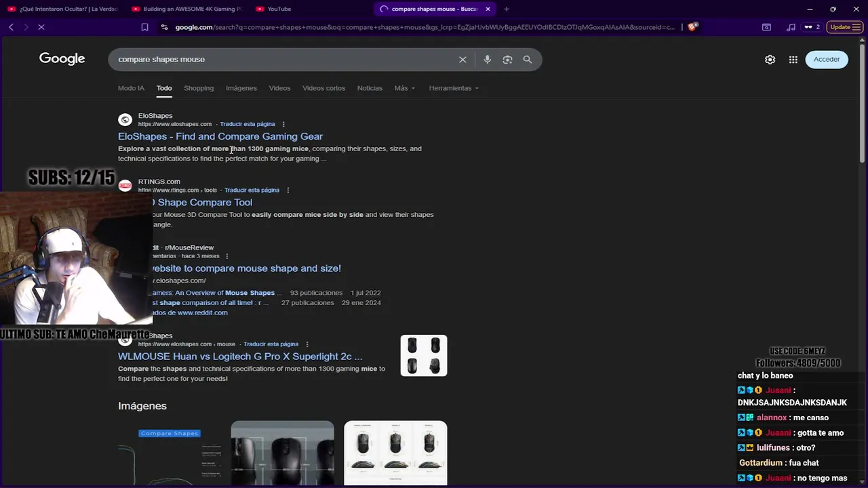Image resolution: width=868 pixels, height=488 pixels.
Task: Click the sunglasses private windows indicator
Action: [x=812, y=27]
